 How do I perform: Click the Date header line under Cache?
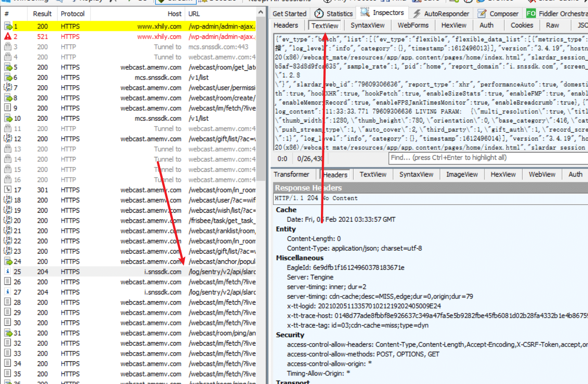(x=341, y=219)
